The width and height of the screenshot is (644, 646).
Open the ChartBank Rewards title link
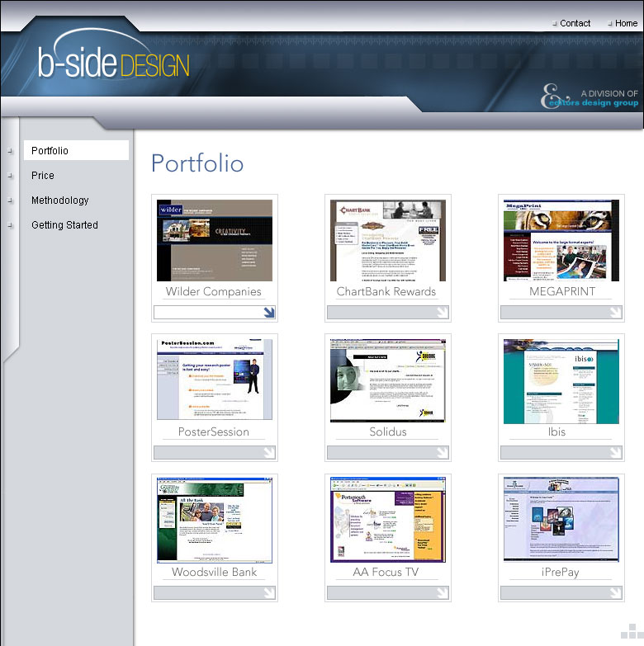click(x=386, y=292)
